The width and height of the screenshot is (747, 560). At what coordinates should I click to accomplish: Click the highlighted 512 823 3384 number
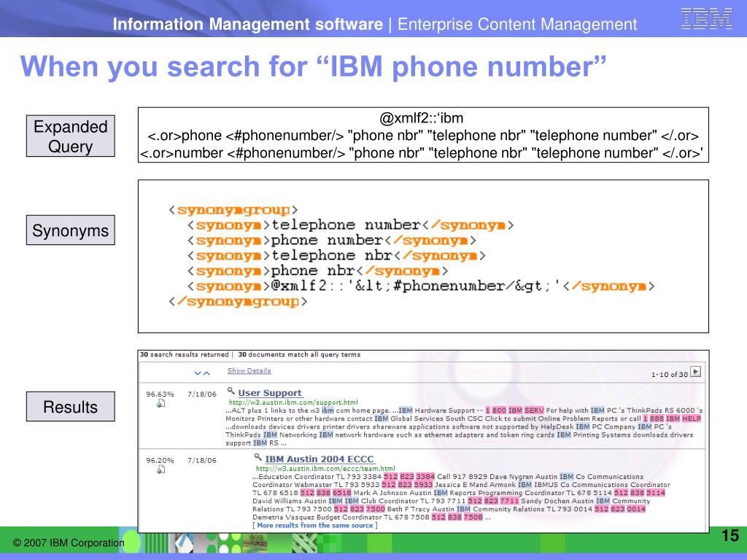[409, 477]
